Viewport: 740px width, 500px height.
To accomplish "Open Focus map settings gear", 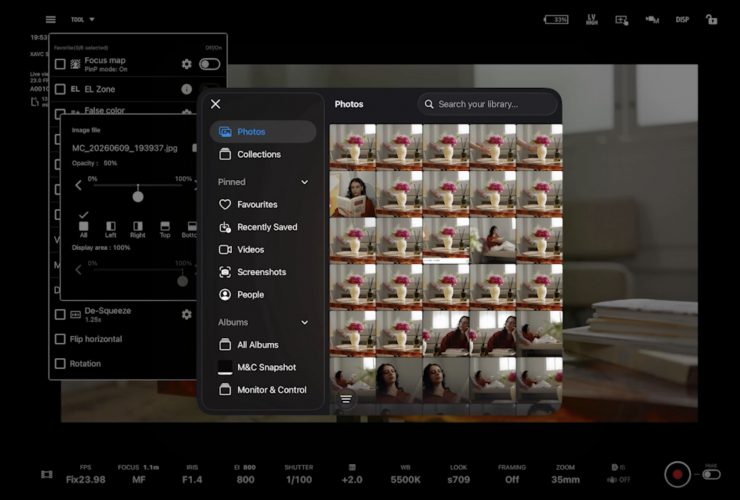I will click(x=186, y=64).
